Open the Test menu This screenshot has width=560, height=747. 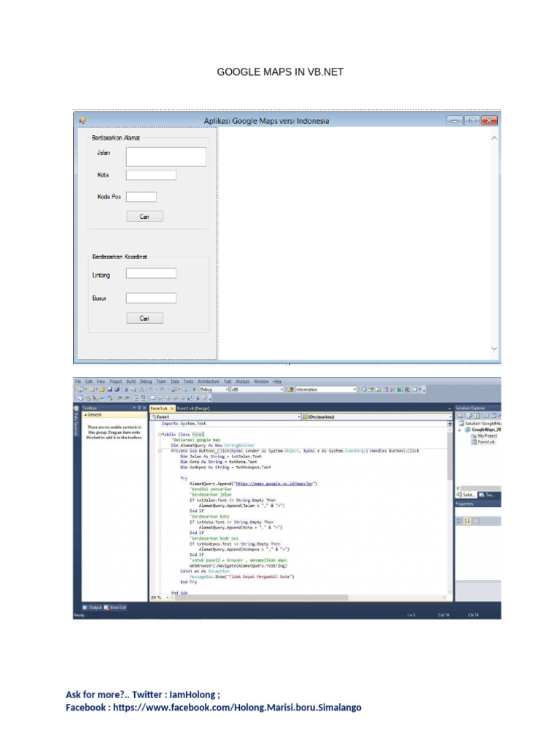[227, 382]
